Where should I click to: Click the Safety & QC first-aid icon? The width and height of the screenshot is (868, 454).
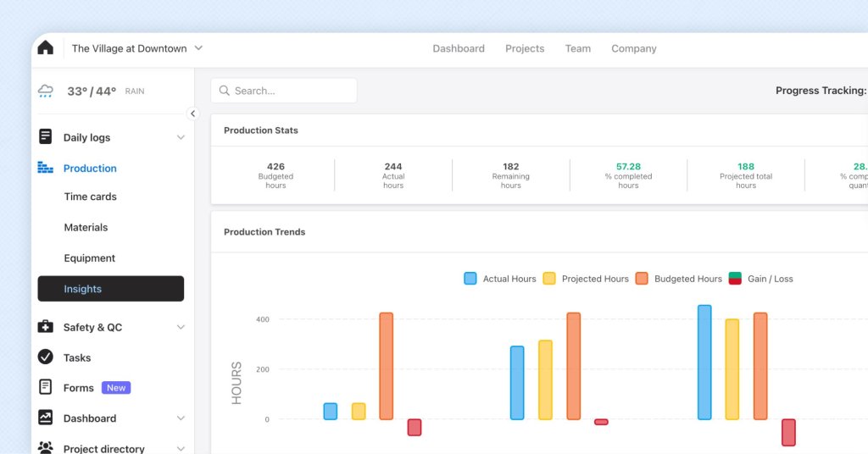46,327
